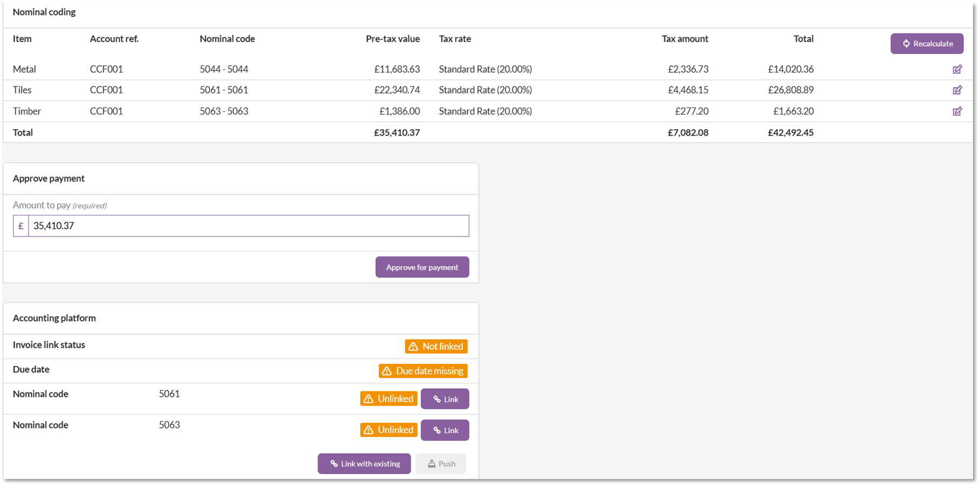Click edit icon for Tiles row
The height and width of the screenshot is (486, 980).
[957, 90]
